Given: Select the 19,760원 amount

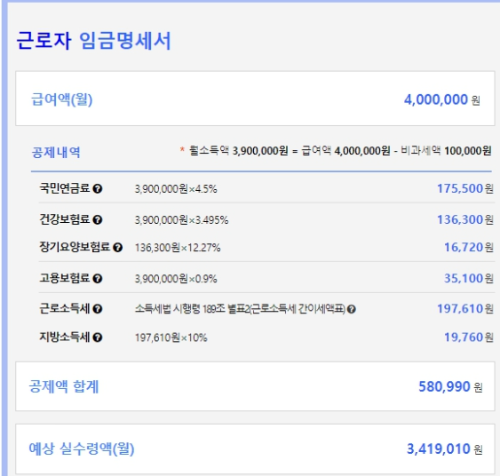Looking at the screenshot, I should 468,337.
